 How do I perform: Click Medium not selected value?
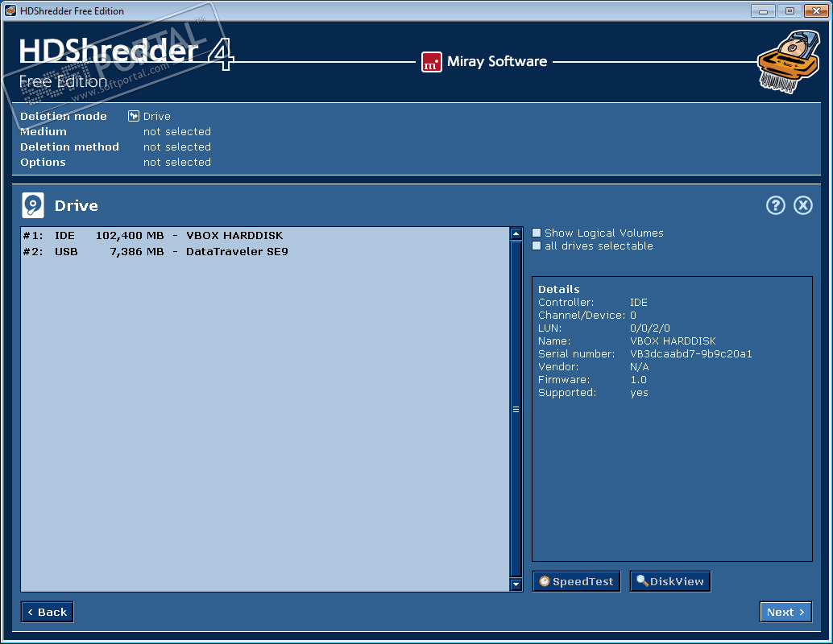177,131
